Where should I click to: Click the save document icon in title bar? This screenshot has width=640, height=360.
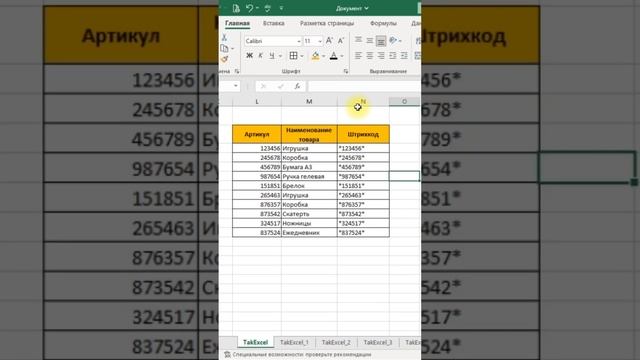[236, 8]
